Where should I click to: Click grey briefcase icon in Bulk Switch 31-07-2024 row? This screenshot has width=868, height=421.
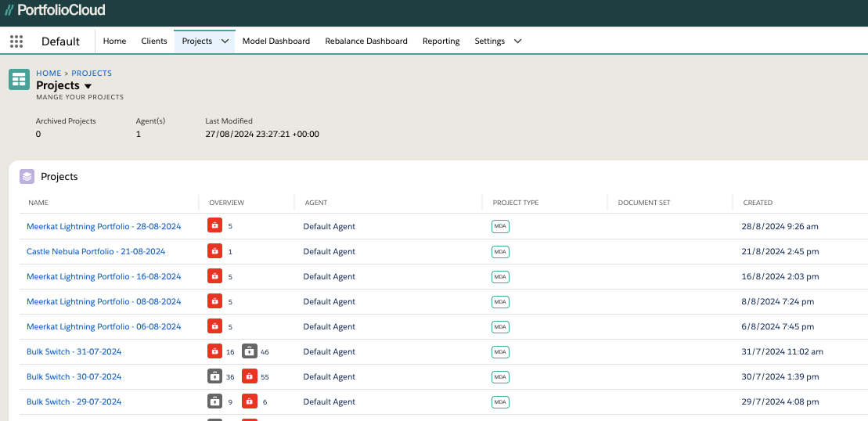[249, 351]
